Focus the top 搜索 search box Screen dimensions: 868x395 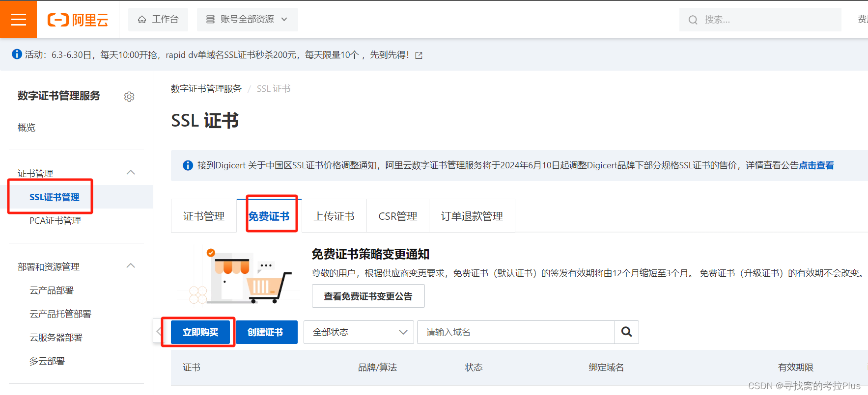(x=760, y=20)
